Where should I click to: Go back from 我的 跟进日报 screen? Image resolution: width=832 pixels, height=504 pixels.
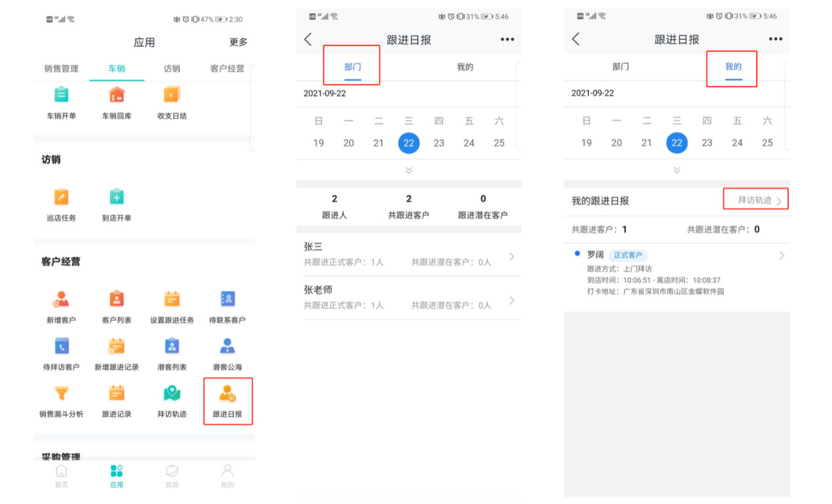coord(575,39)
